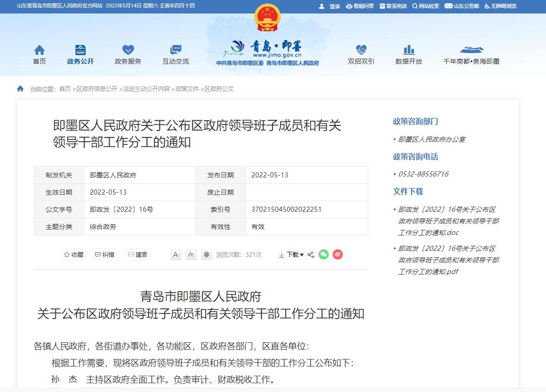Decrease font size with A- button
The image size is (546, 392).
[x=176, y=255]
